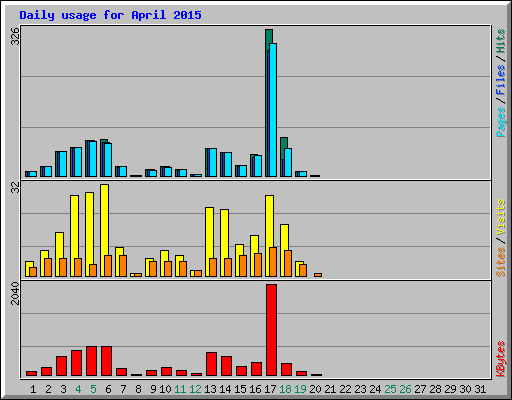Select the cyan pages bar for day 18
Image resolution: width=512 pixels, height=400 pixels.
(x=288, y=163)
